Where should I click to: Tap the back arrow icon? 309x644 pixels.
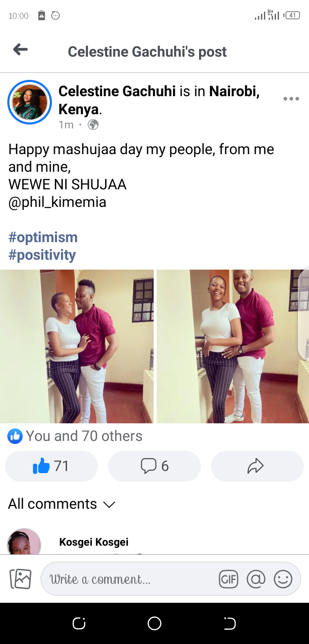point(20,50)
